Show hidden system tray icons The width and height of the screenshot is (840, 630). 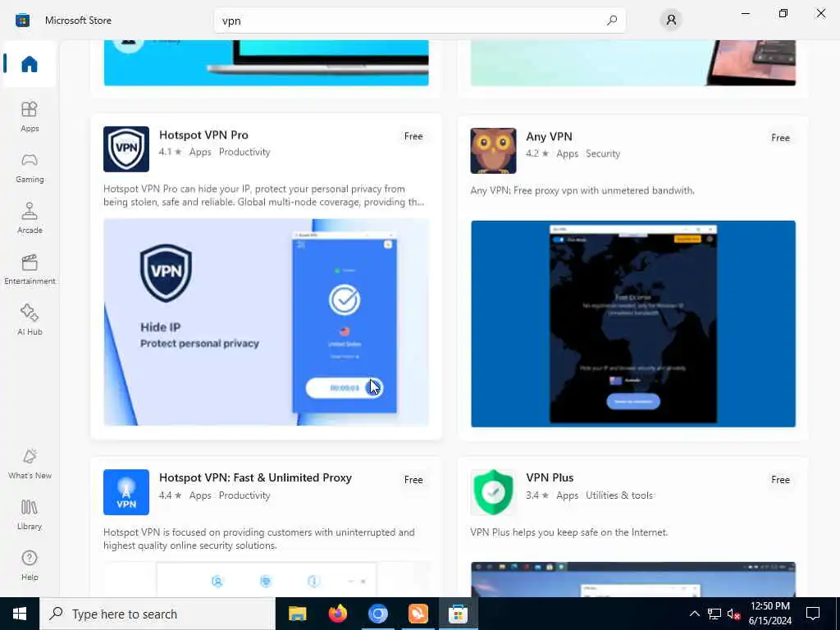(694, 614)
